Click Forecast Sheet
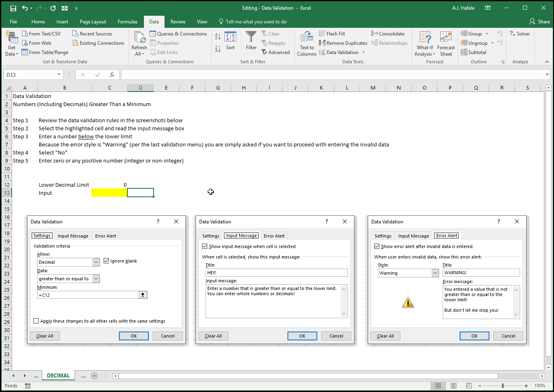The width and height of the screenshot is (554, 392). [x=446, y=44]
